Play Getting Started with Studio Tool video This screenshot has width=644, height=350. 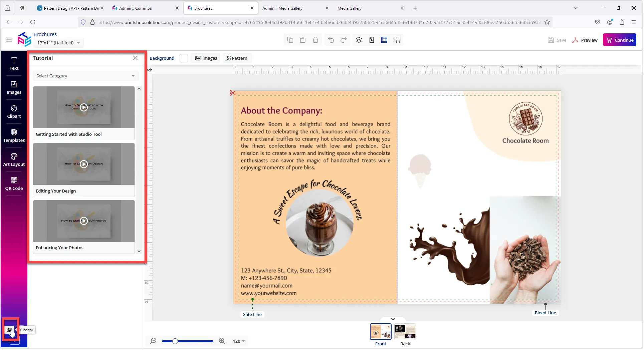click(84, 107)
